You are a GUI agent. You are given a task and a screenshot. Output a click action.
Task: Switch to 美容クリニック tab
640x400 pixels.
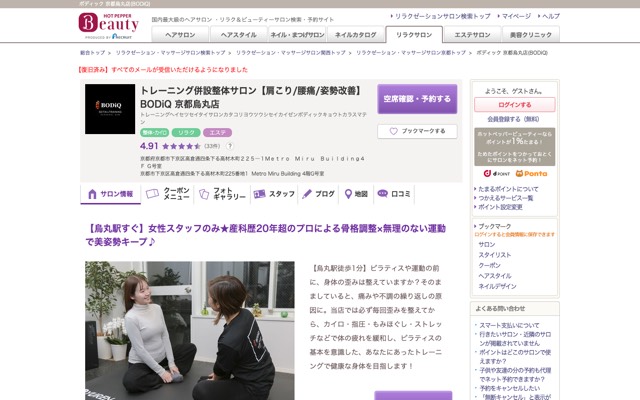(531, 35)
